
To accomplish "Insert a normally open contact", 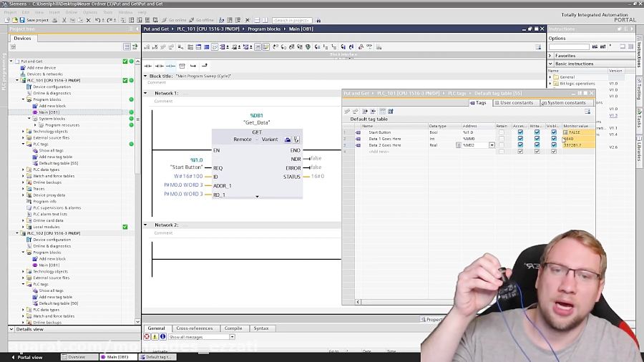I will 149,65.
